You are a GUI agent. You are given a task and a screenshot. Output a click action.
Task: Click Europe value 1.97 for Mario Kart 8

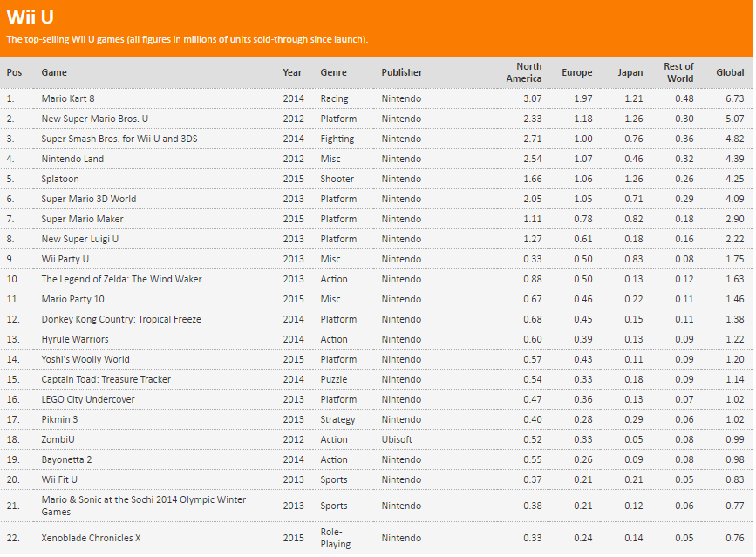[582, 98]
